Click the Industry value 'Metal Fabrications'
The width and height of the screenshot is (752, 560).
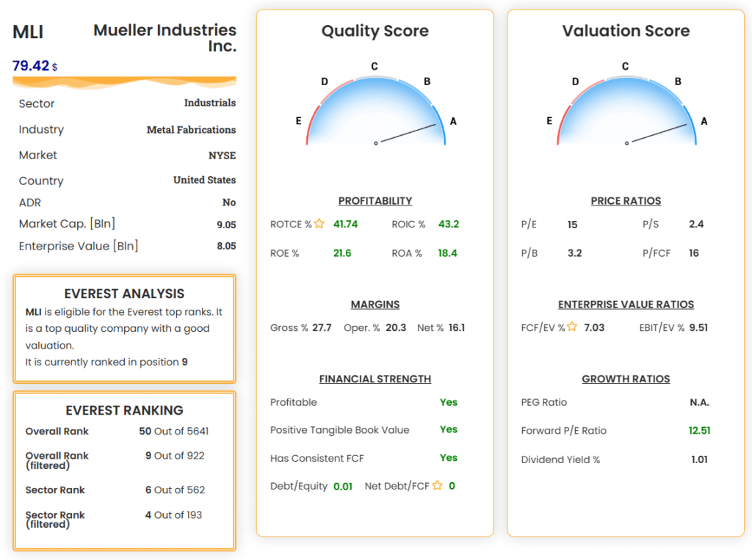click(192, 129)
